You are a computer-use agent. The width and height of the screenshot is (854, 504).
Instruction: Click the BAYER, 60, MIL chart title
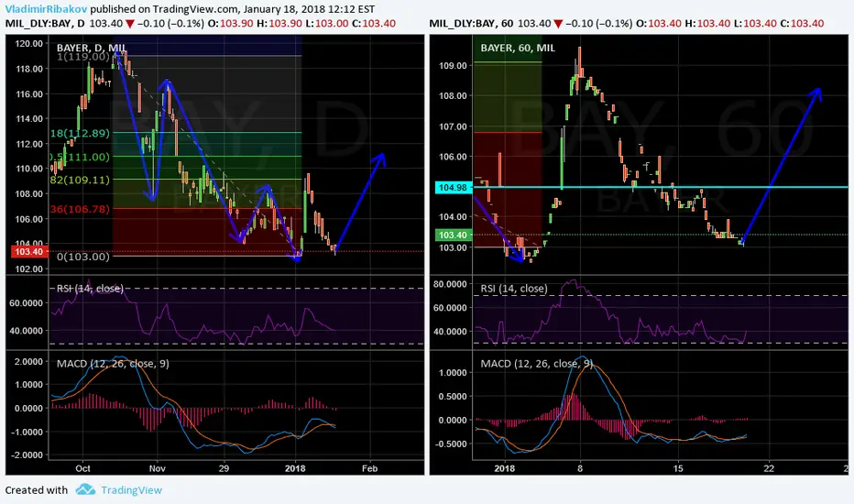tap(518, 48)
